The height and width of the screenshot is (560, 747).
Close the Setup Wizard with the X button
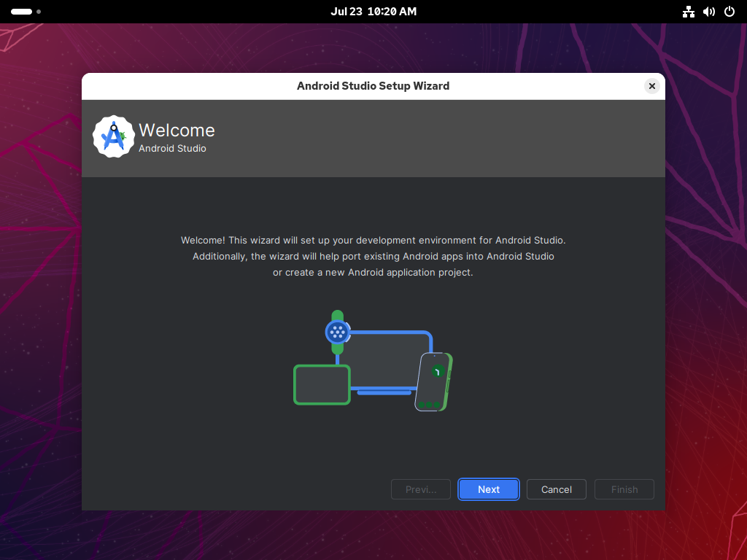651,86
